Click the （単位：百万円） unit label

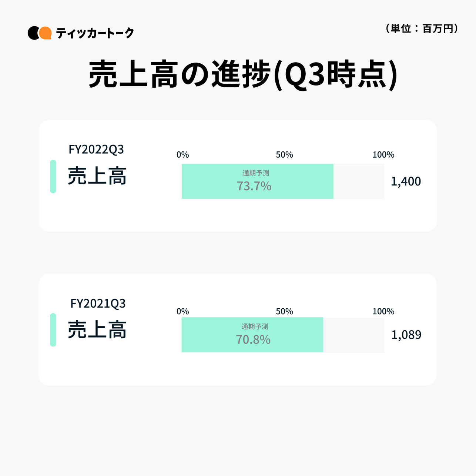(x=422, y=29)
